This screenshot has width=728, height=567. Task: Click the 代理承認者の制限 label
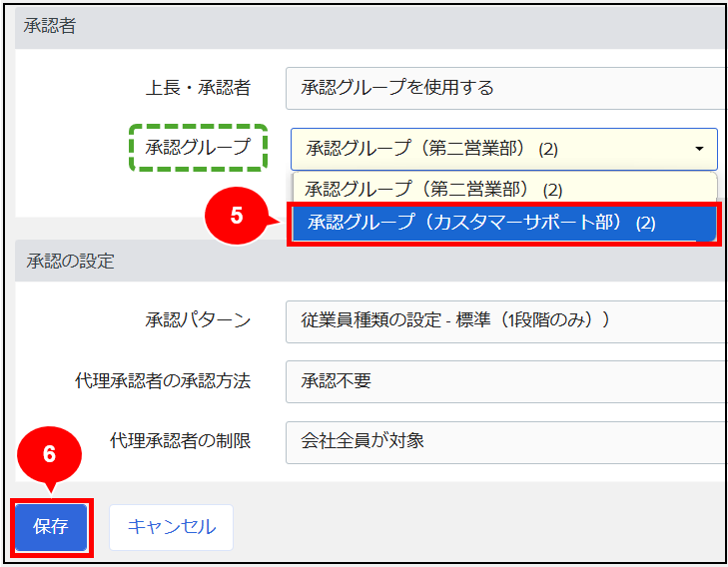180,440
